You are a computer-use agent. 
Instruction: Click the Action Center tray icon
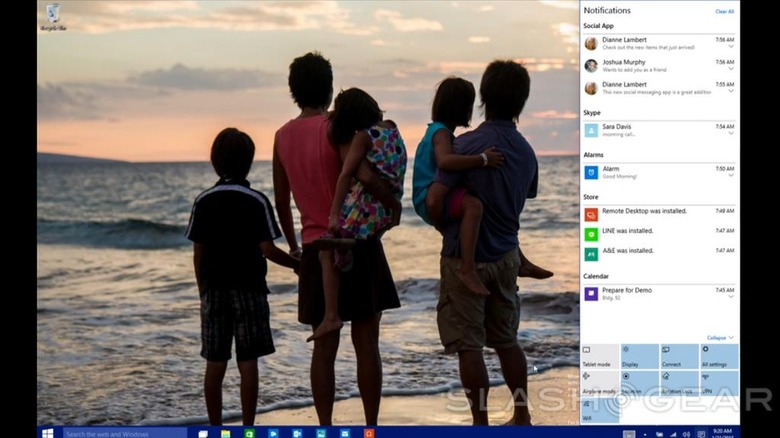coord(701,435)
